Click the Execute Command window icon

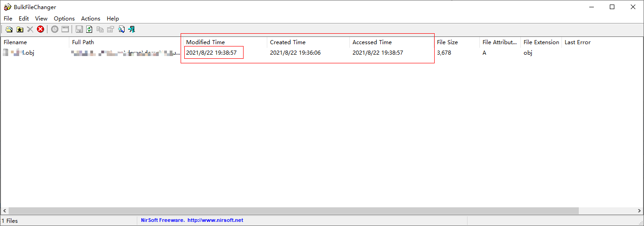click(65, 29)
